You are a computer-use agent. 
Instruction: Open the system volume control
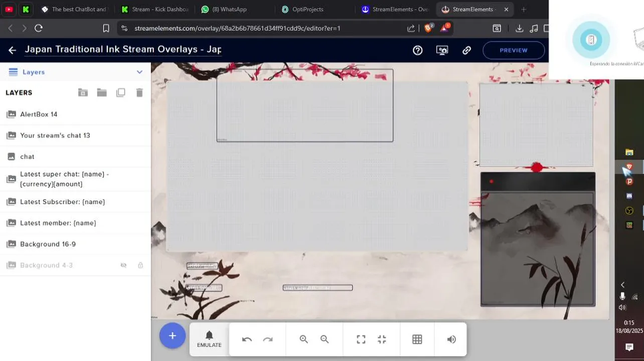click(622, 307)
